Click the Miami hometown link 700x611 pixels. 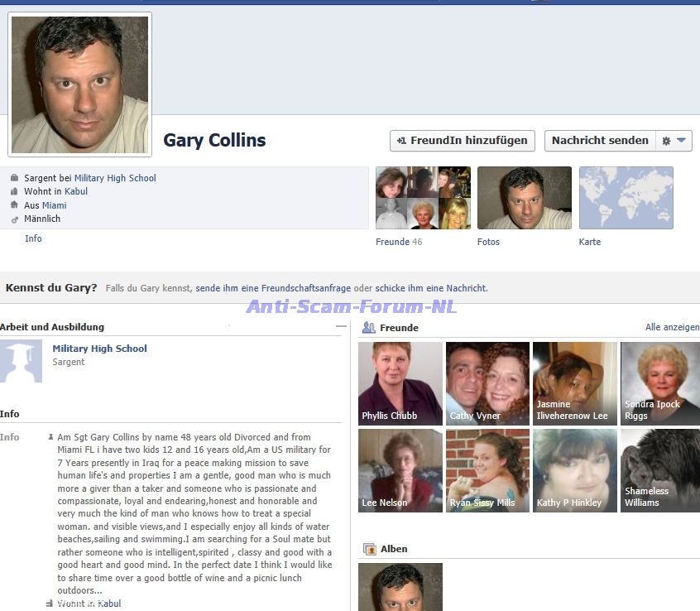pos(55,205)
